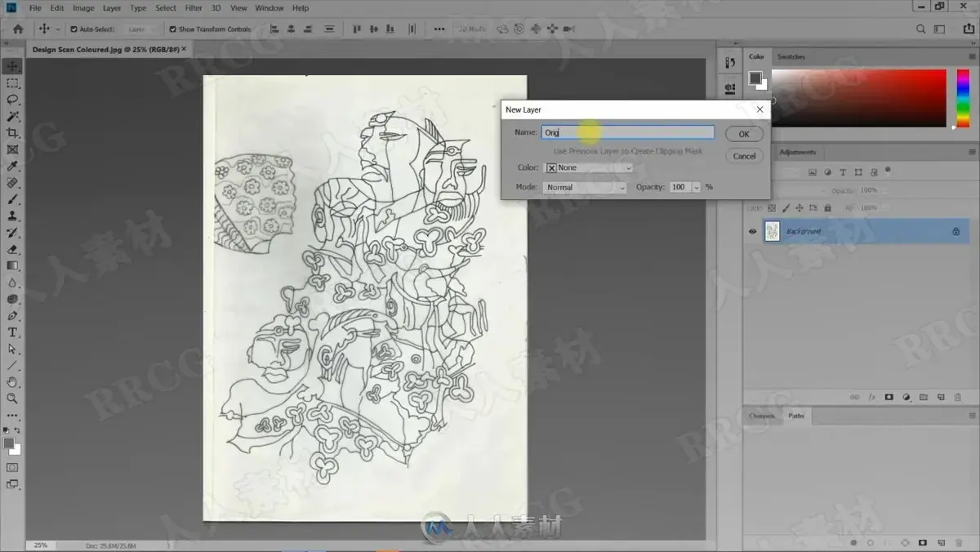Select the Brush tool
The image size is (980, 552).
click(12, 199)
